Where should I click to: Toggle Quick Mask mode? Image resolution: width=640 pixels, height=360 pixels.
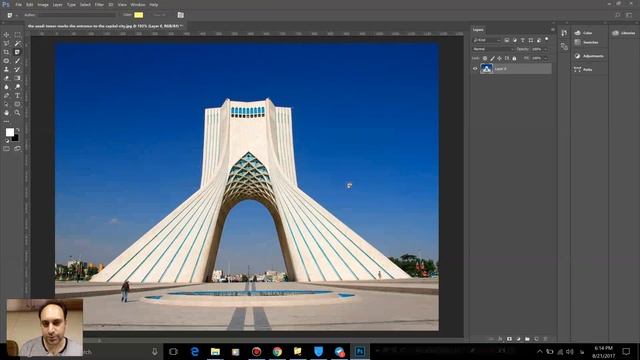pos(6,149)
